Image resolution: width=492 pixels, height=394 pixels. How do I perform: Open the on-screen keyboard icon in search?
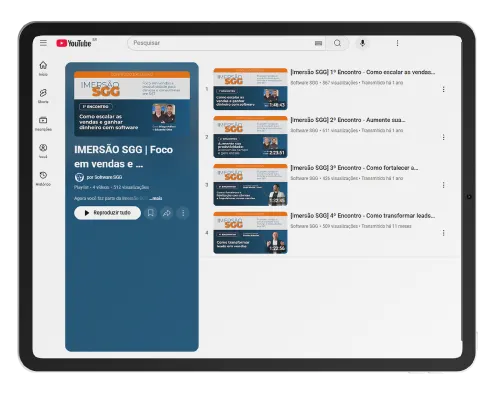[318, 43]
